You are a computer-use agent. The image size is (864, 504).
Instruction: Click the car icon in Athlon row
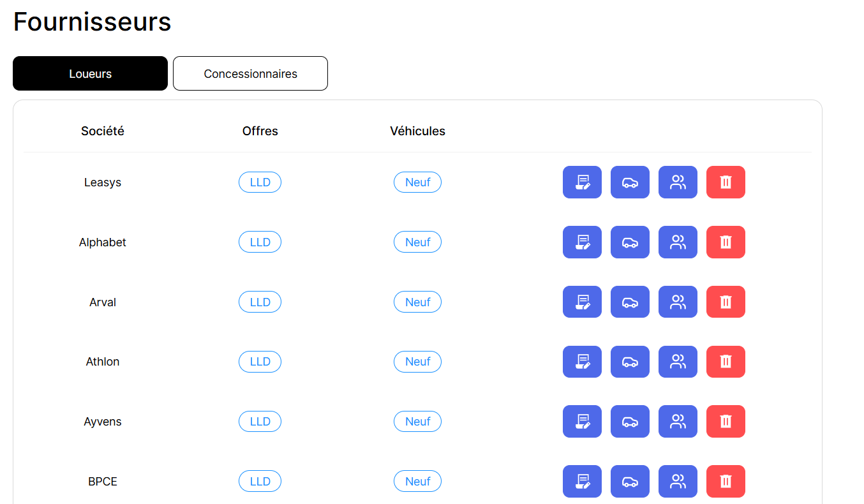[630, 362]
